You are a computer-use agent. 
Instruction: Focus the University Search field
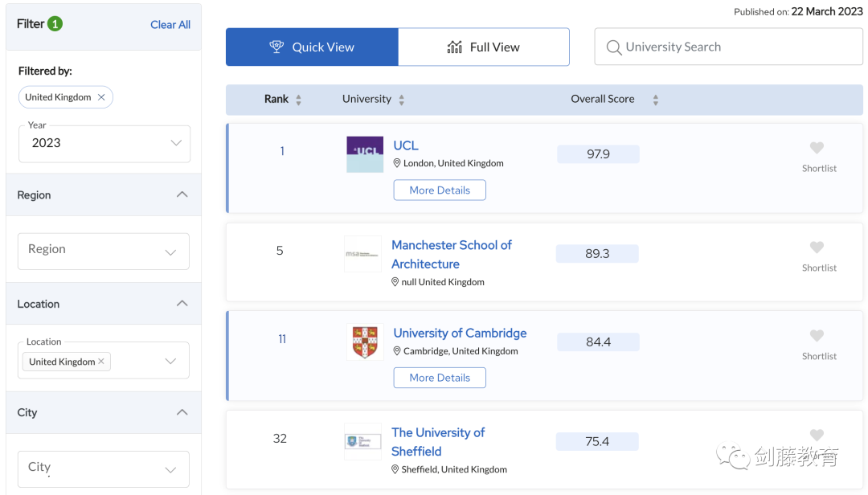(x=728, y=47)
